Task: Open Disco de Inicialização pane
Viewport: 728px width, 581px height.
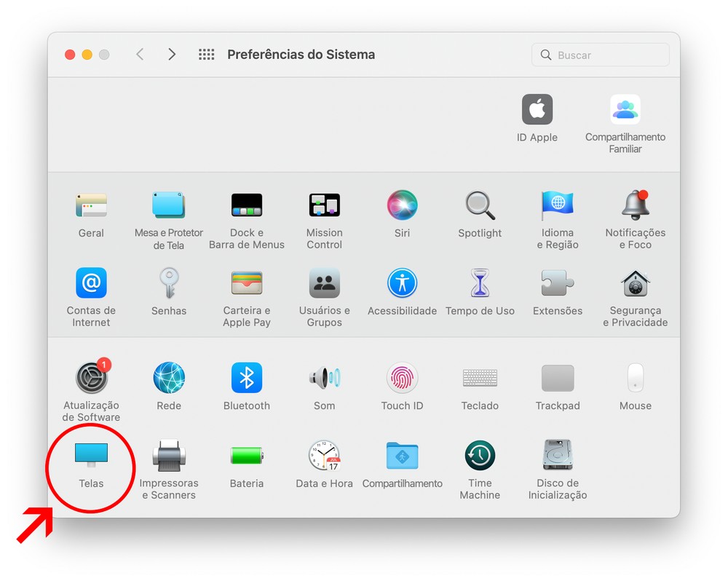Action: coord(558,455)
